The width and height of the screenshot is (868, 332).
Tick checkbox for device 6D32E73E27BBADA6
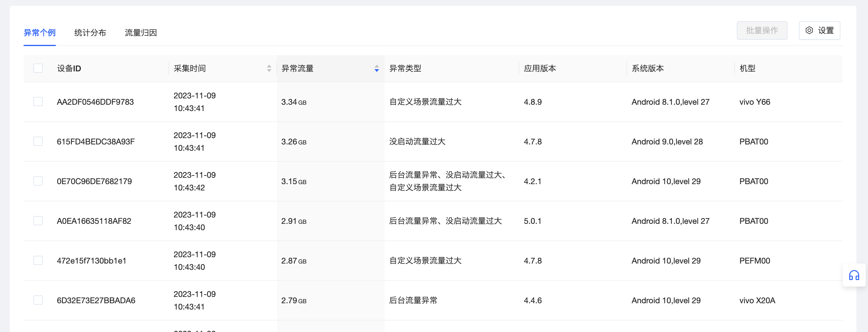pyautogui.click(x=38, y=300)
